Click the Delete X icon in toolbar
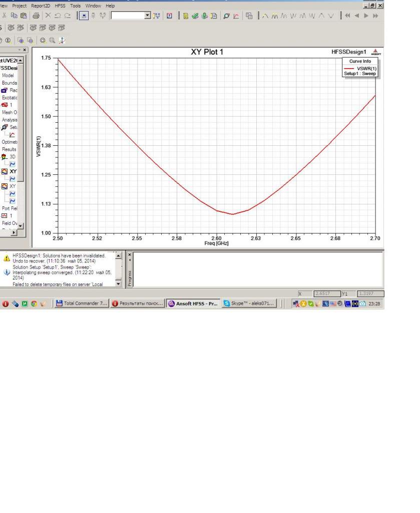Viewport: 420px width, 513px height. tap(49, 16)
